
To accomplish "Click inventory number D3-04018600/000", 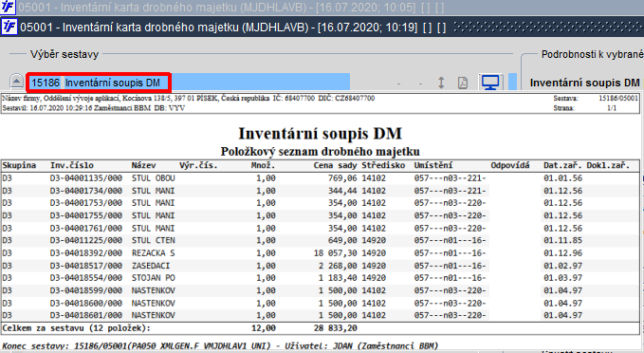I will pos(86,303).
